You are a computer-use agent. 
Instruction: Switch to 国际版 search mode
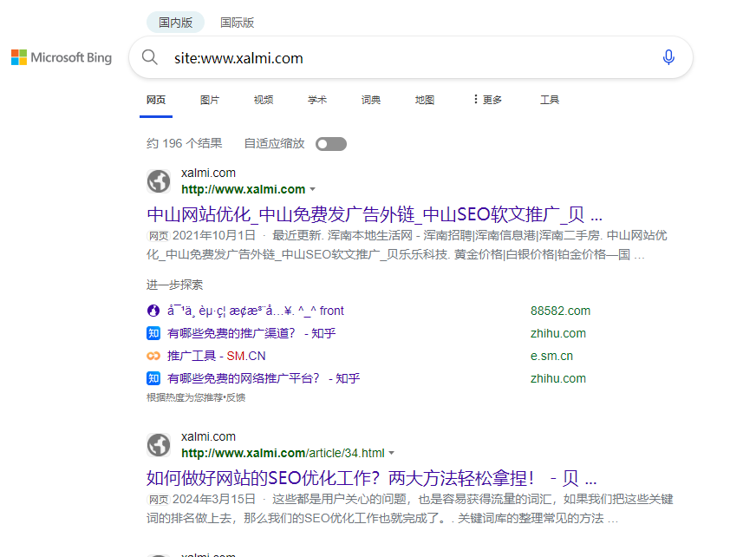pos(237,23)
